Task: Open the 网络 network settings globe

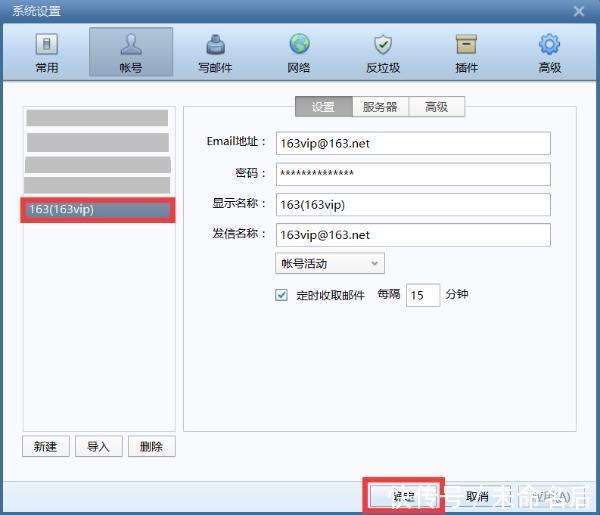Action: [x=299, y=52]
